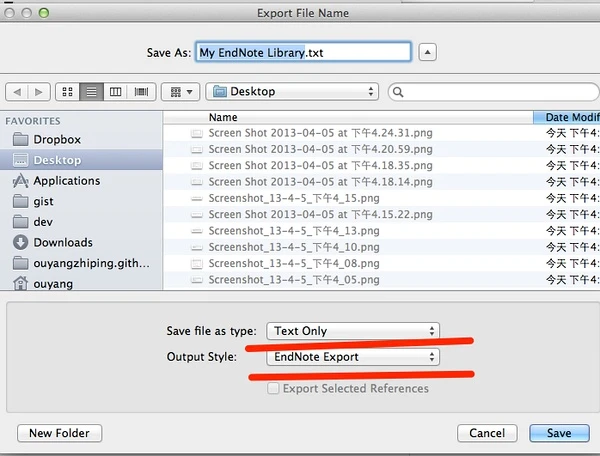The width and height of the screenshot is (600, 456).
Task: Click the Cancel button
Action: [x=487, y=433]
